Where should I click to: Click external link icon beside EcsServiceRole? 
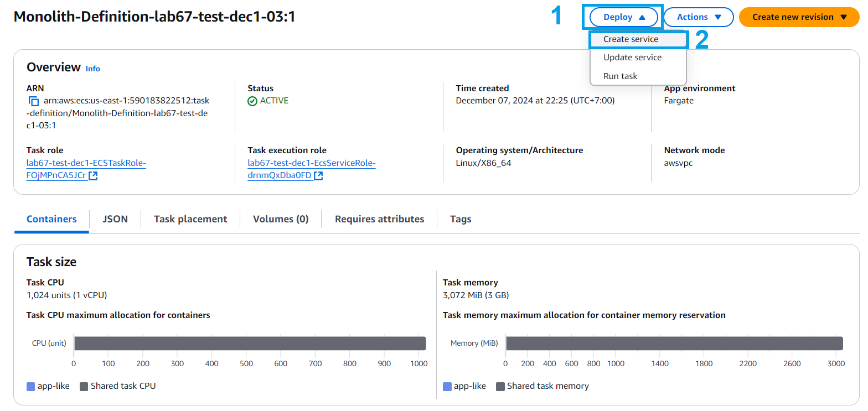[x=318, y=176]
